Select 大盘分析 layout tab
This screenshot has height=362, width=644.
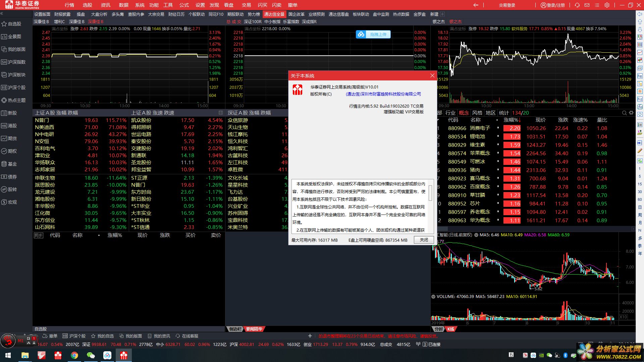(x=99, y=14)
